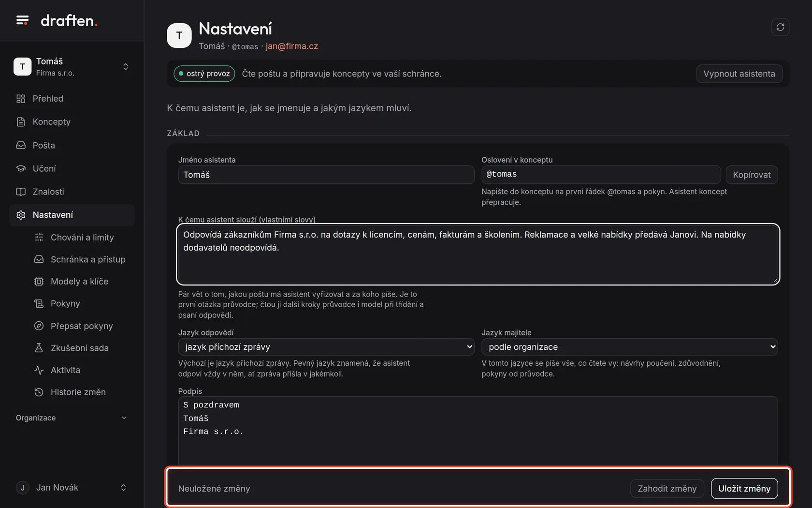
Task: Click the Pokyny scroll icon
Action: pyautogui.click(x=39, y=303)
